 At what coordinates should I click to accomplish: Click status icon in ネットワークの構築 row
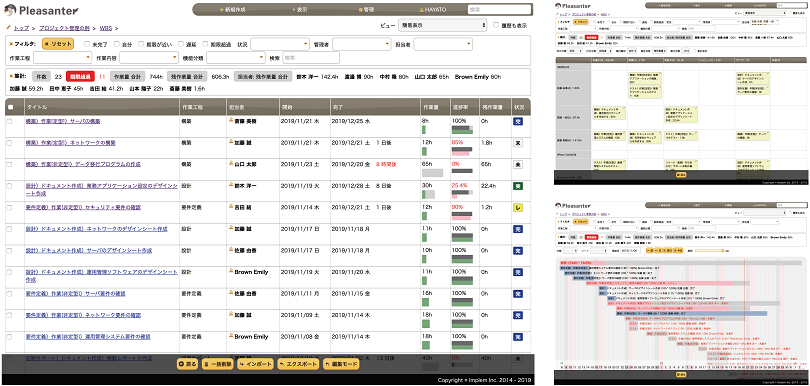click(x=517, y=143)
